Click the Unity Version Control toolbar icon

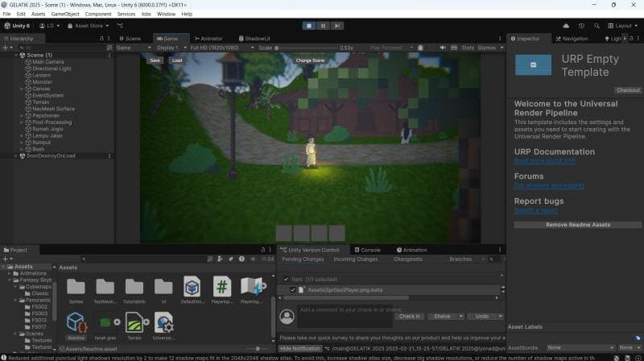[x=120, y=26]
